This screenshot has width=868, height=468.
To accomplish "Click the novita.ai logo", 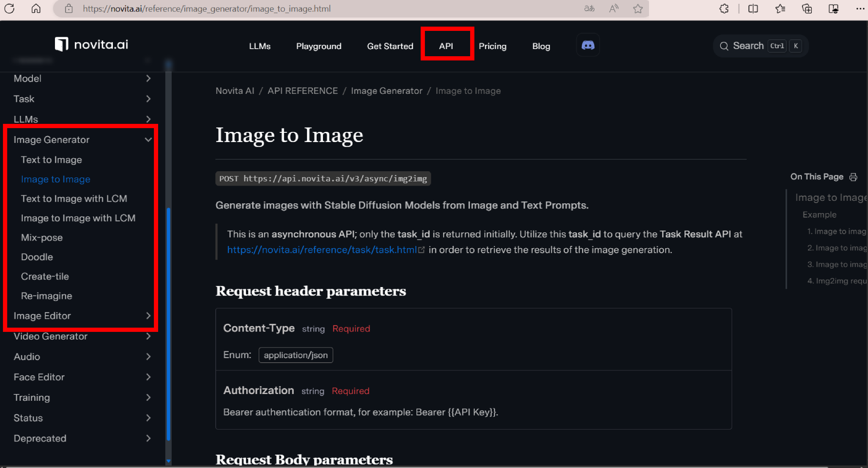I will (x=91, y=44).
